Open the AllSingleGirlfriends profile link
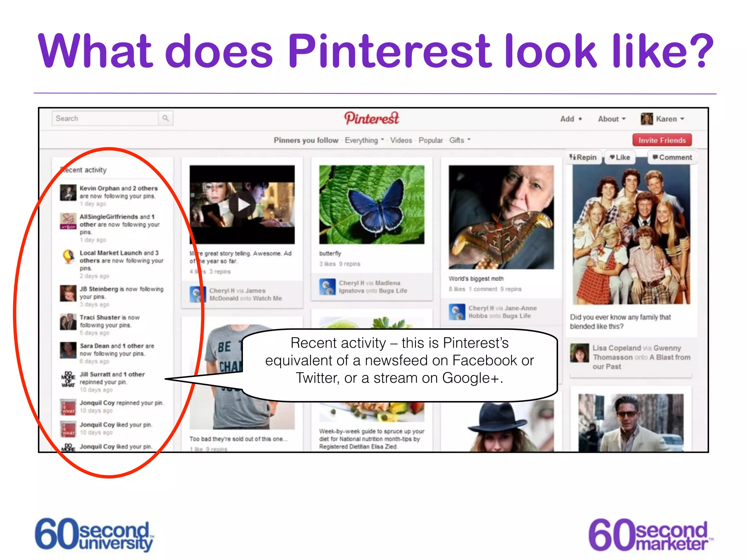The width and height of the screenshot is (747, 560). point(109,217)
